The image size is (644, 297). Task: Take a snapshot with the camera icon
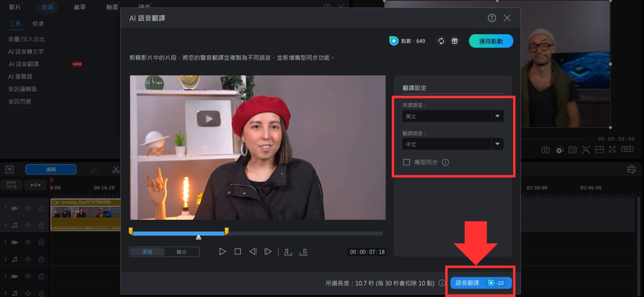(546, 150)
